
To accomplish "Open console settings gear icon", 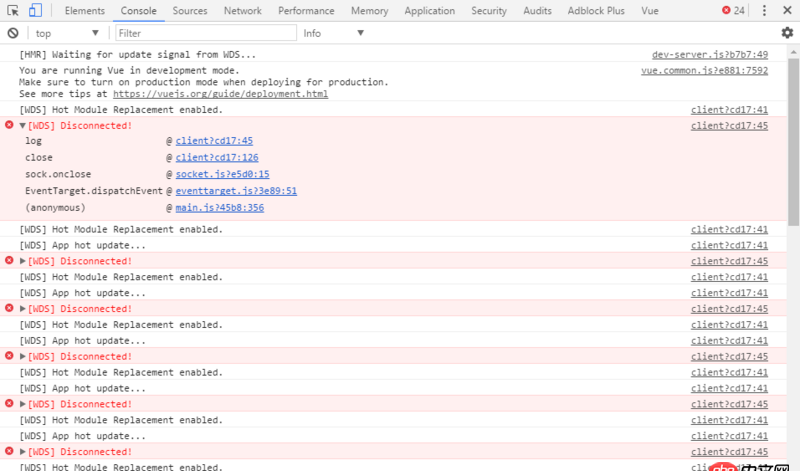I will [787, 33].
